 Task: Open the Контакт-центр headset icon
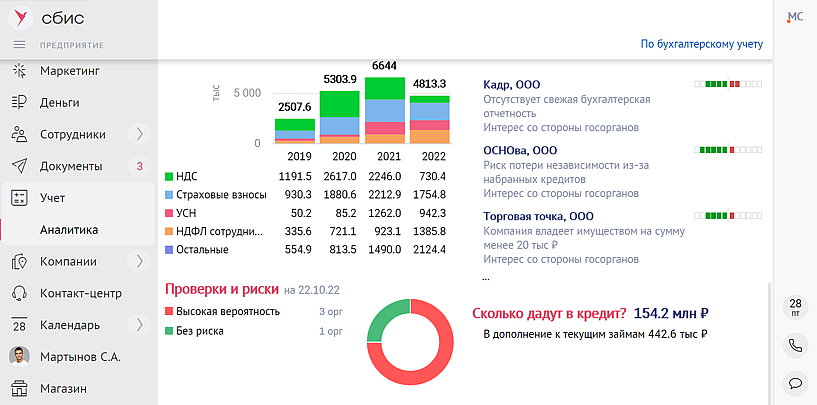(18, 294)
